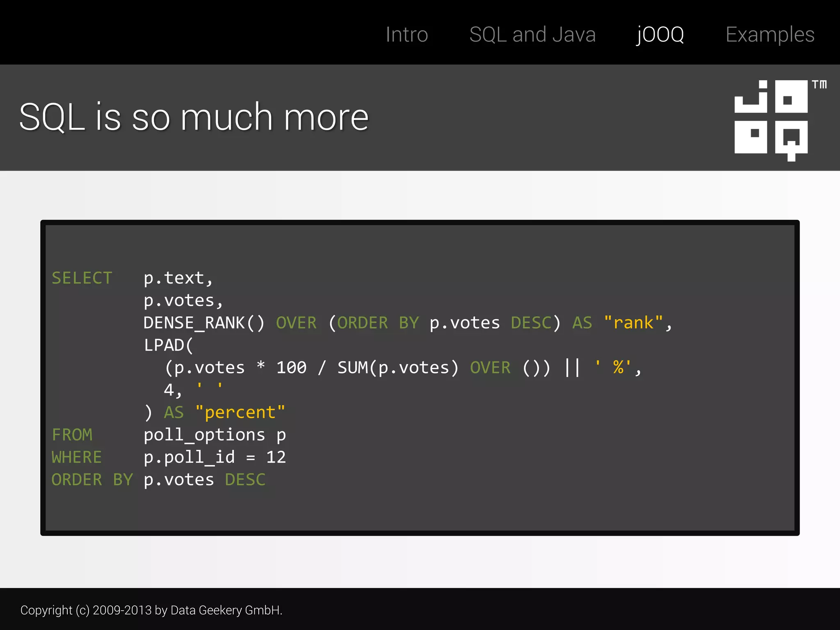Open the Intro section tab
840x630 pixels.
(x=406, y=34)
